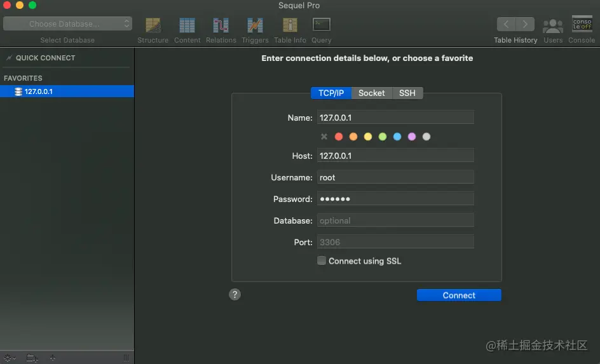Show the Console icon
The image size is (600, 364).
[582, 24]
